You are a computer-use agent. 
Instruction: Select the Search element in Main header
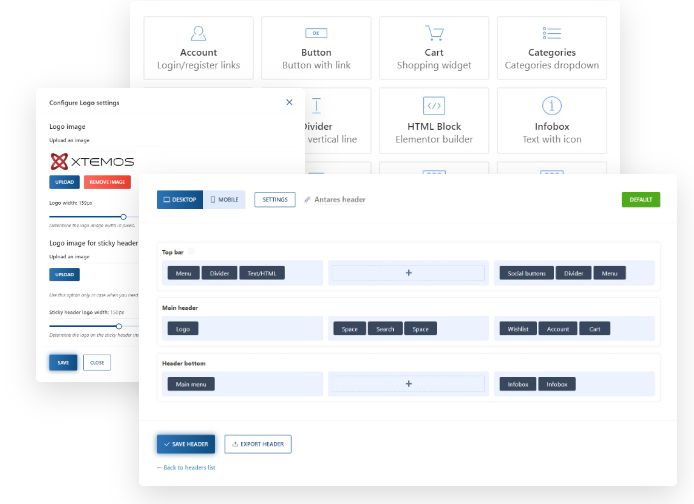[385, 329]
